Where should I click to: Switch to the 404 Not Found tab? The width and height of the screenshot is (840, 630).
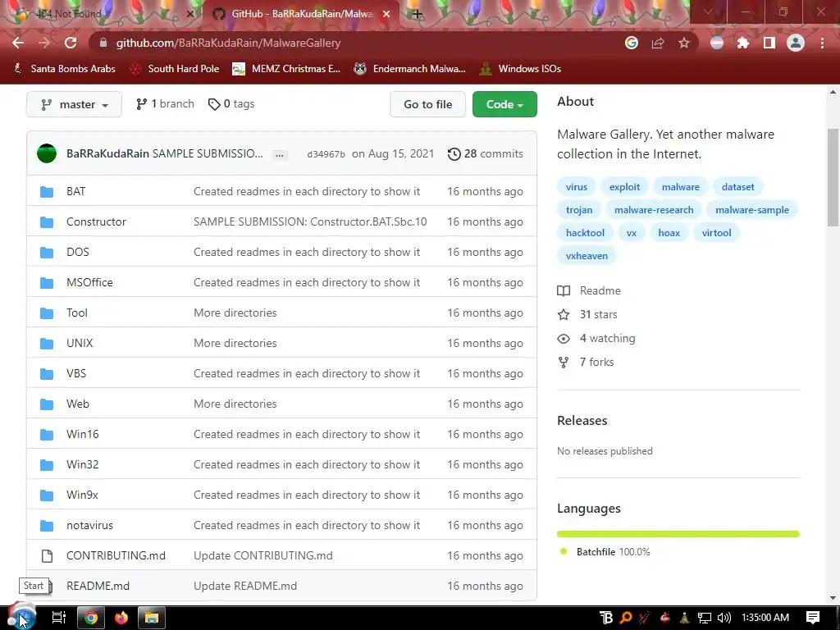coord(102,14)
